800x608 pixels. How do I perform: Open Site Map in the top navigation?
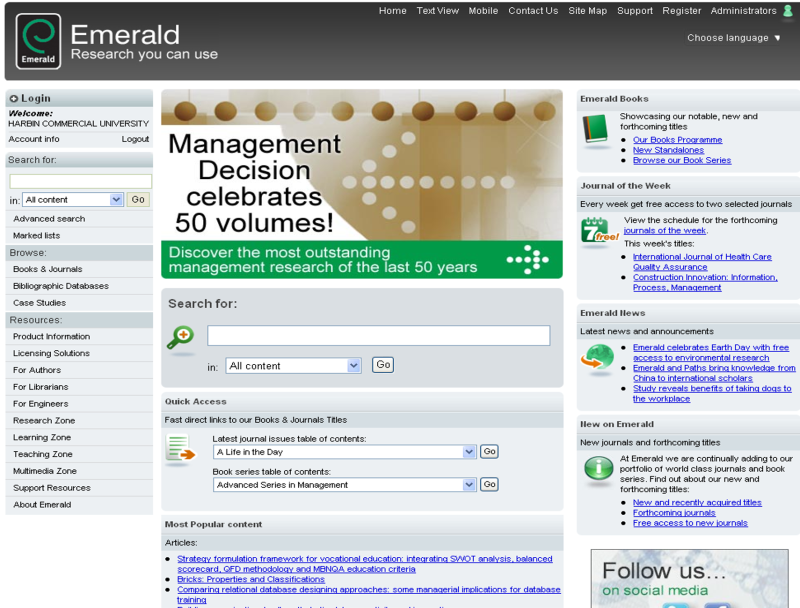(x=588, y=11)
